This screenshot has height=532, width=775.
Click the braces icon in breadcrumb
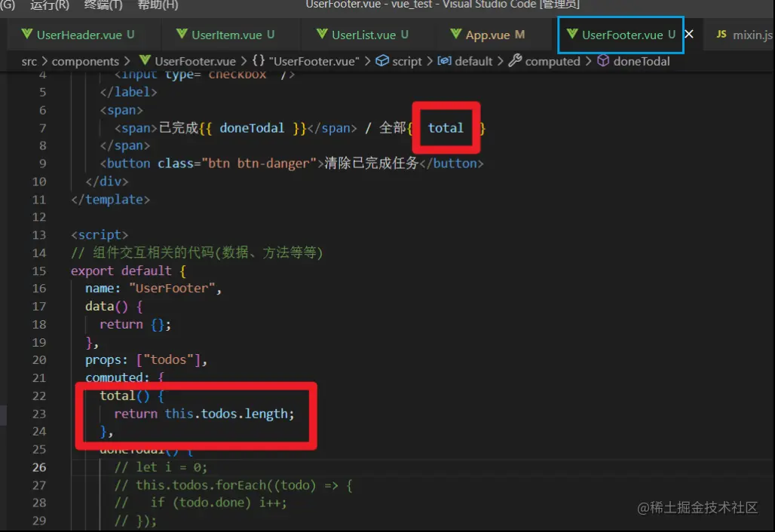pyautogui.click(x=259, y=61)
